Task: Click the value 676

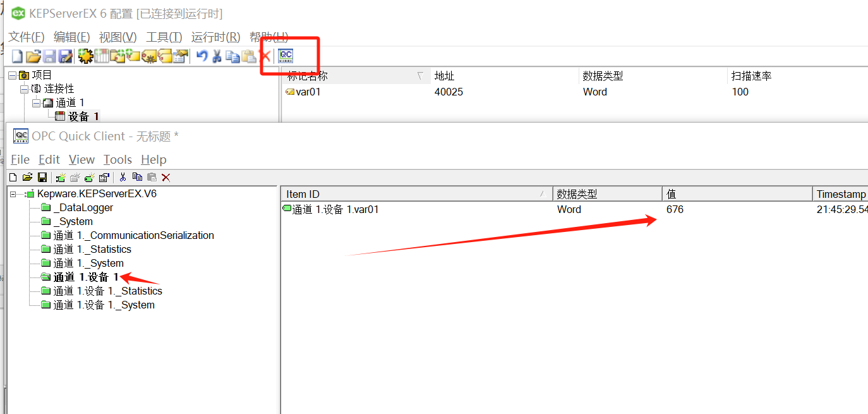Action: (x=675, y=209)
